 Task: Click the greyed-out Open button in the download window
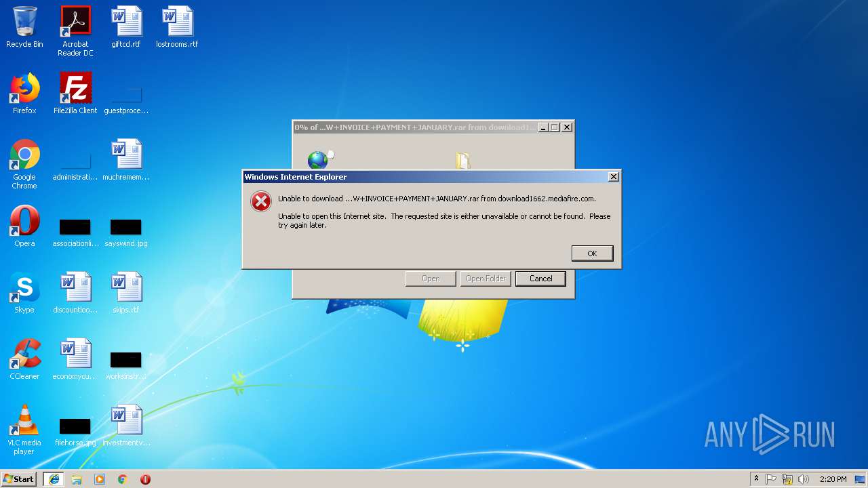[431, 279]
